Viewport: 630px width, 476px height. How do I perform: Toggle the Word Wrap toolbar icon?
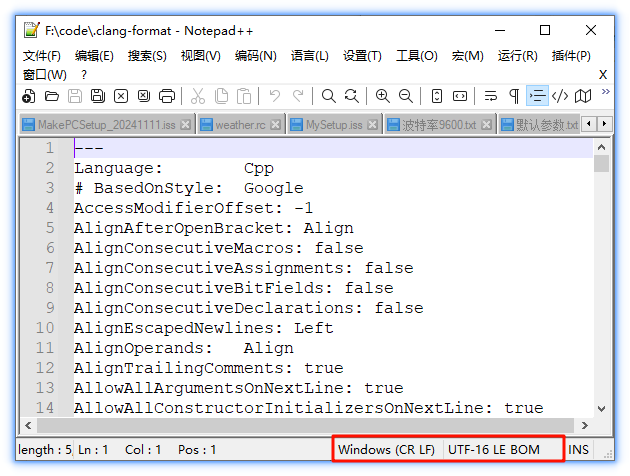(x=491, y=96)
